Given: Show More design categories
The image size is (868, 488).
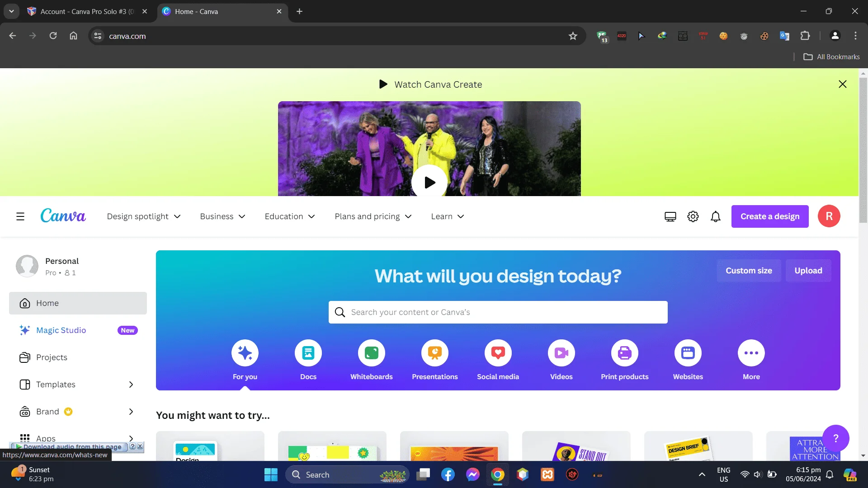Looking at the screenshot, I should pos(751,353).
